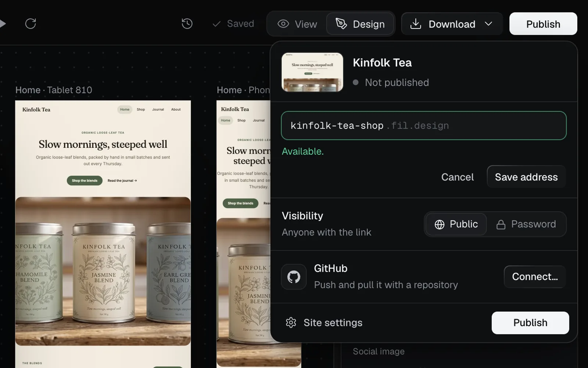The width and height of the screenshot is (588, 368).
Task: Click the refresh icon in toolbar
Action: (x=31, y=24)
